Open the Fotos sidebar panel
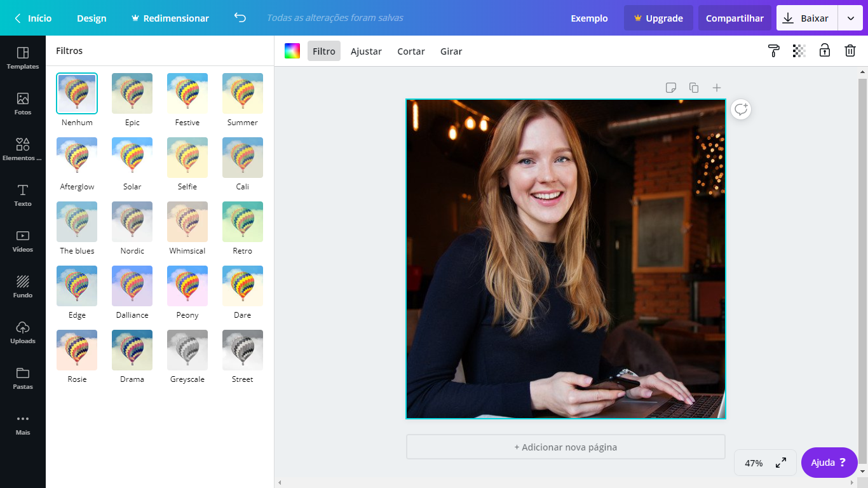Screen dimensions: 868x488 [x=23, y=104]
